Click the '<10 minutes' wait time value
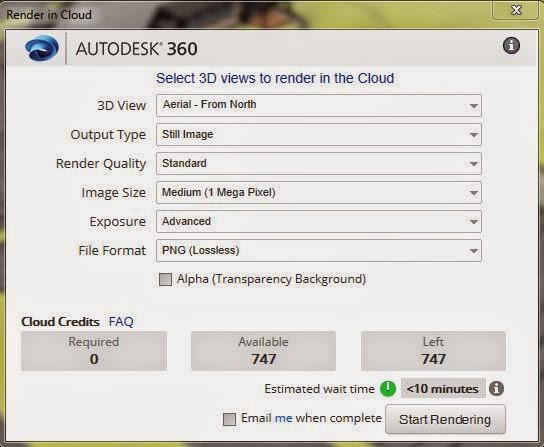This screenshot has height=447, width=544. 443,388
